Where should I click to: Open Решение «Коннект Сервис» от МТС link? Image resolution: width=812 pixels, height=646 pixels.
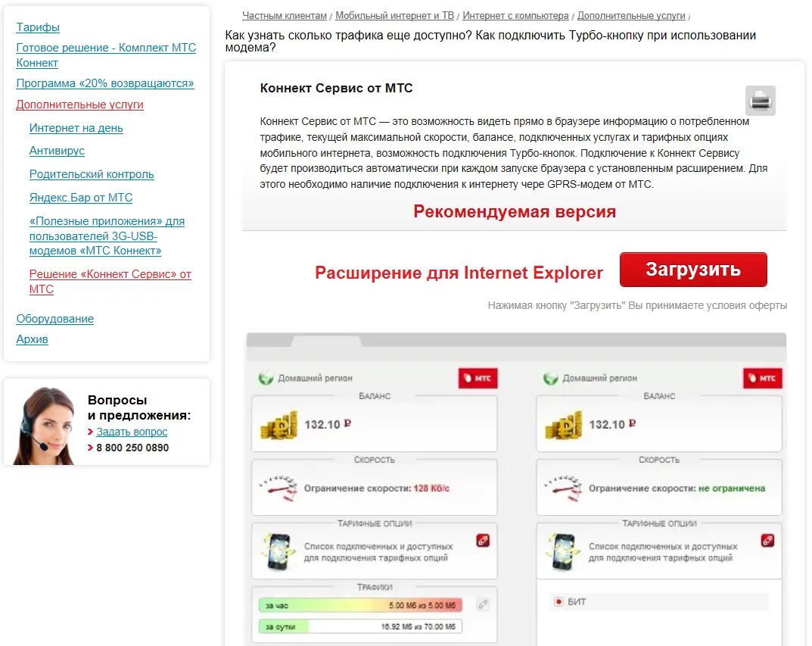(110, 281)
